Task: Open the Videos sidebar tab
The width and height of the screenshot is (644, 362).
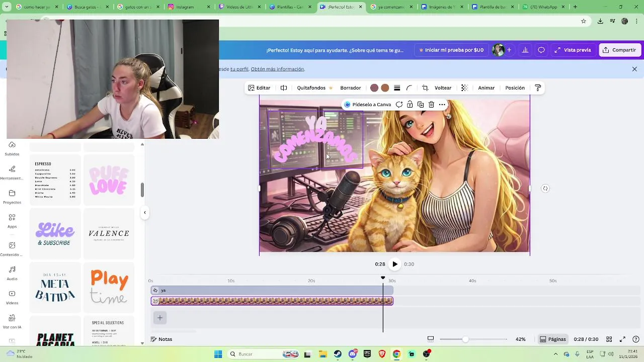Action: 12,298
